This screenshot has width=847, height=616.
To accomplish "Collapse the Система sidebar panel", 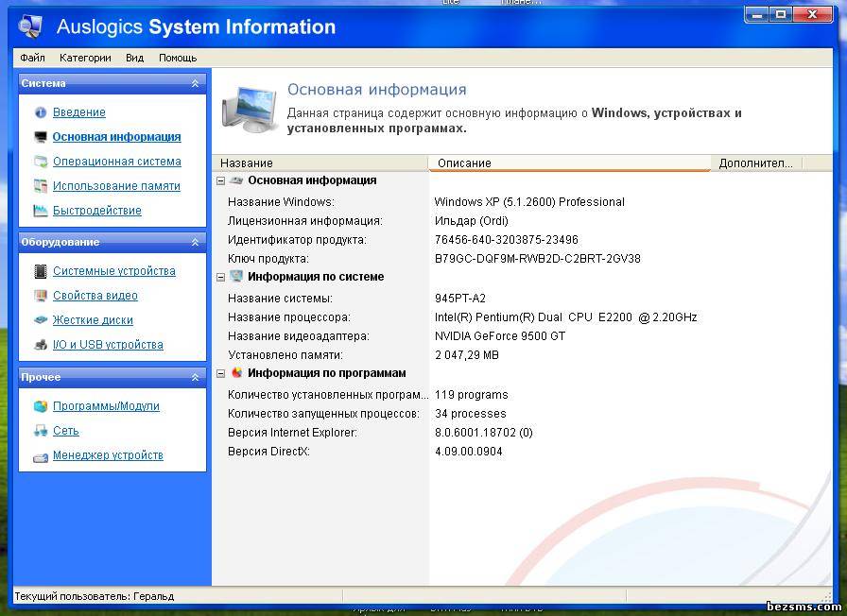I will [195, 83].
